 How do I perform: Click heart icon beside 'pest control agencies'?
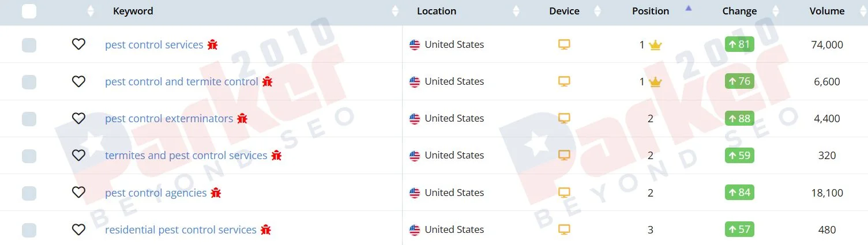pyautogui.click(x=78, y=193)
